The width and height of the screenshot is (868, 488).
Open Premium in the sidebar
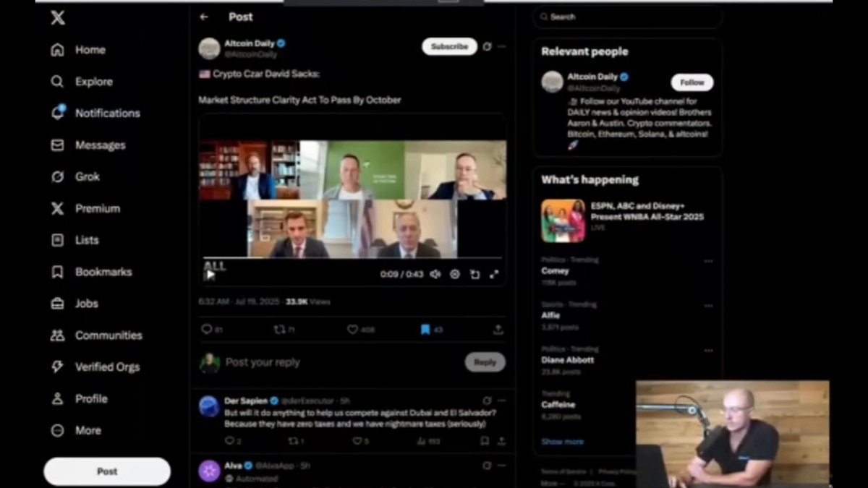point(85,208)
